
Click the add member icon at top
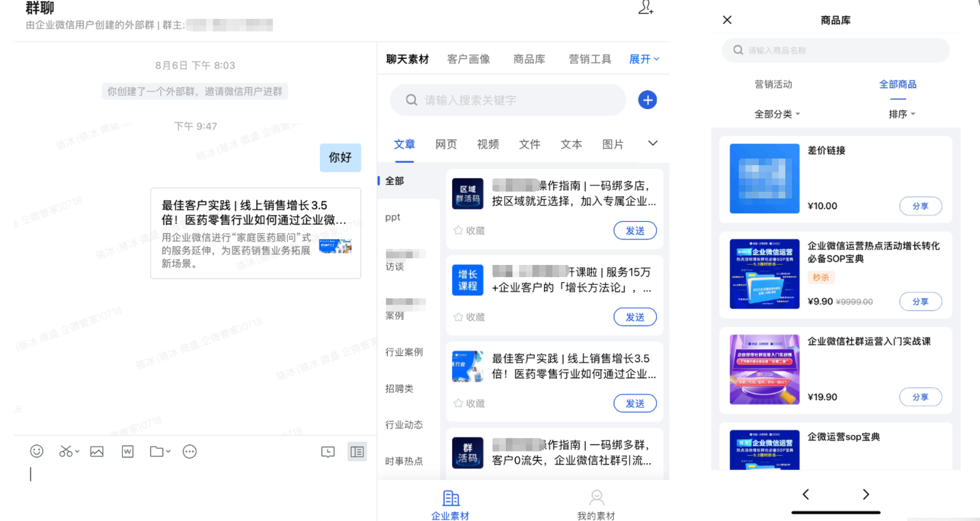click(646, 7)
